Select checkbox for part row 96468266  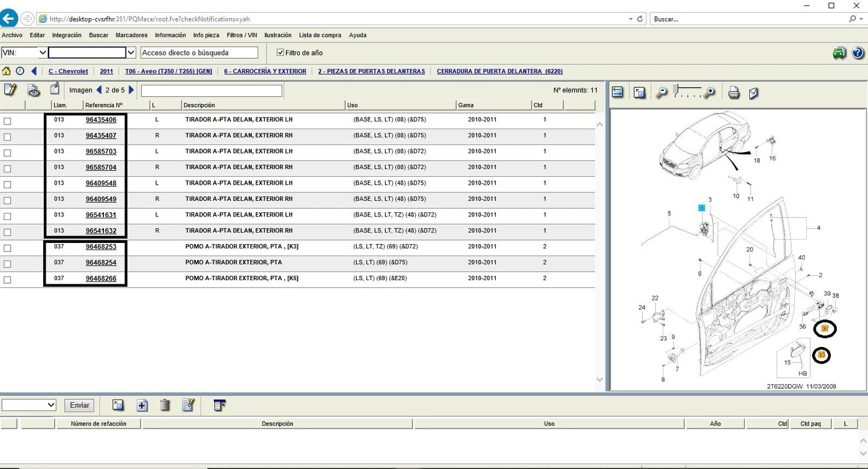point(7,280)
